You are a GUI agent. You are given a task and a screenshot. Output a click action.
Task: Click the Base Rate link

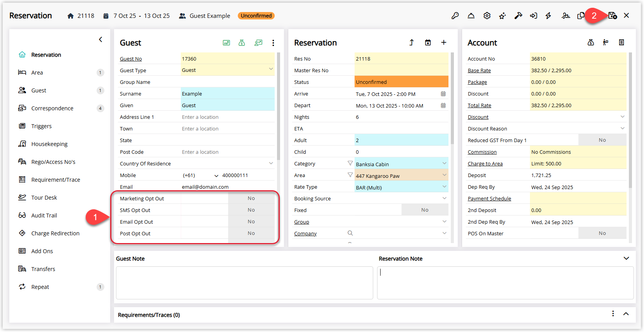point(479,71)
